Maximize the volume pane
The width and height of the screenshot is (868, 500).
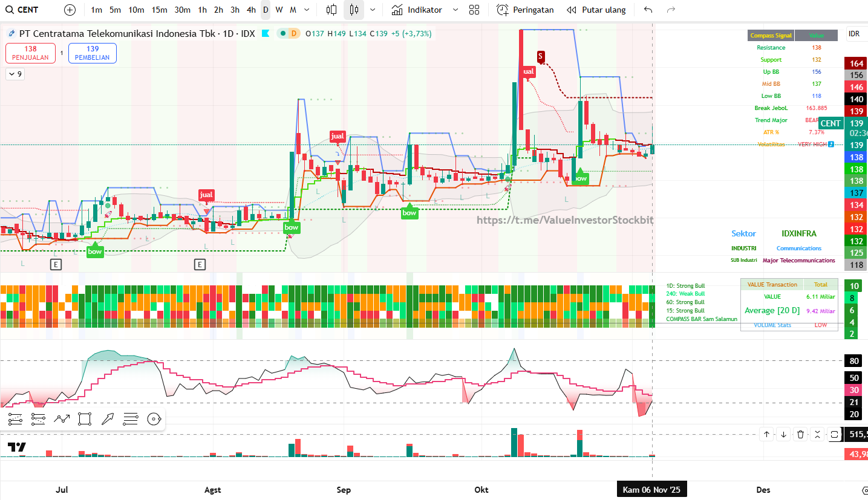click(x=835, y=434)
